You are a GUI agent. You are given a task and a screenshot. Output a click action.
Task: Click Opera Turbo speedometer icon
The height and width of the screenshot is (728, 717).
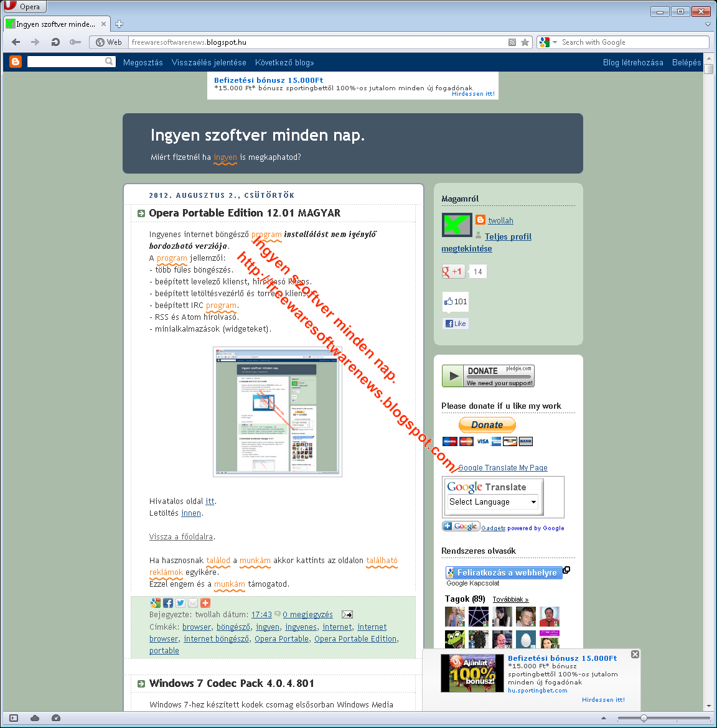click(56, 718)
